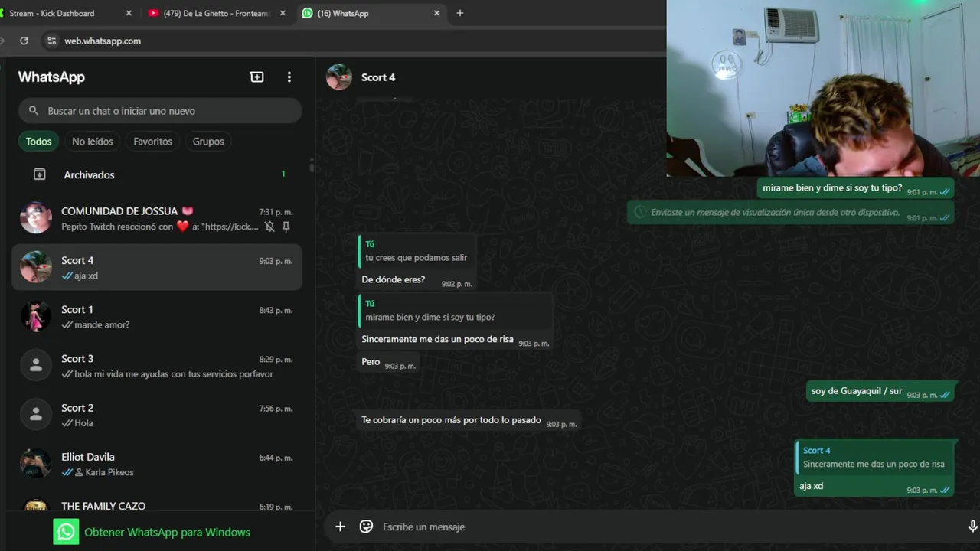
Task: Click sent message 'aja xd'
Action: [x=811, y=486]
